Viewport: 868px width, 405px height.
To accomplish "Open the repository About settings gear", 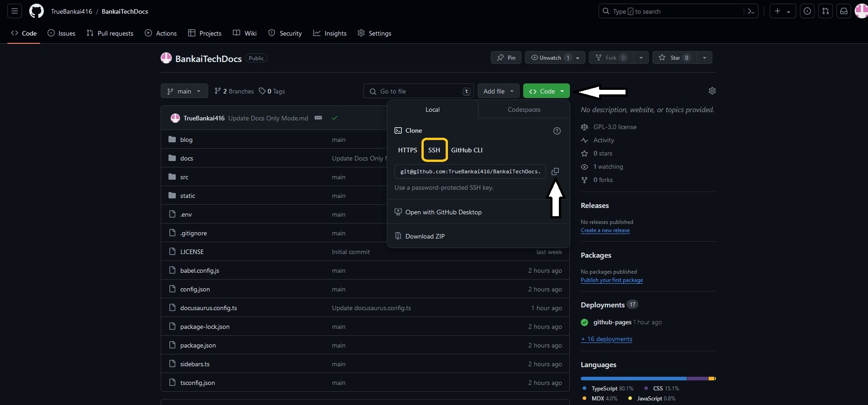I will click(x=712, y=91).
